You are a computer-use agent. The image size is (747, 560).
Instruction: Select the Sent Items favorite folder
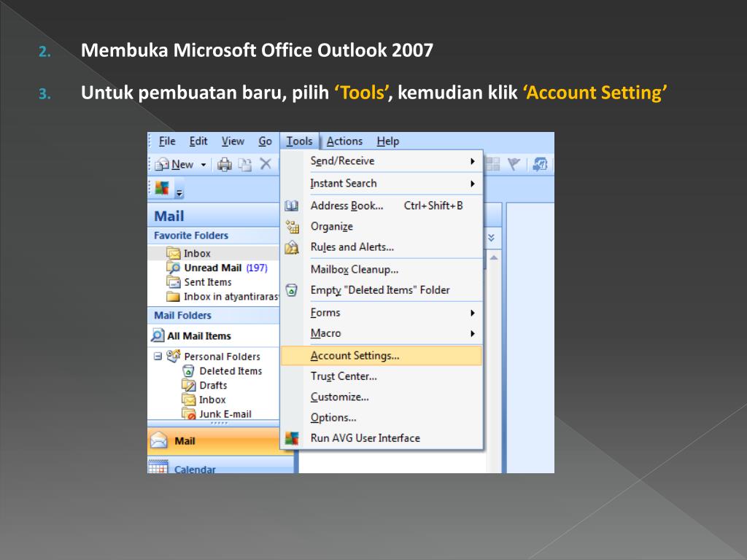pyautogui.click(x=208, y=282)
